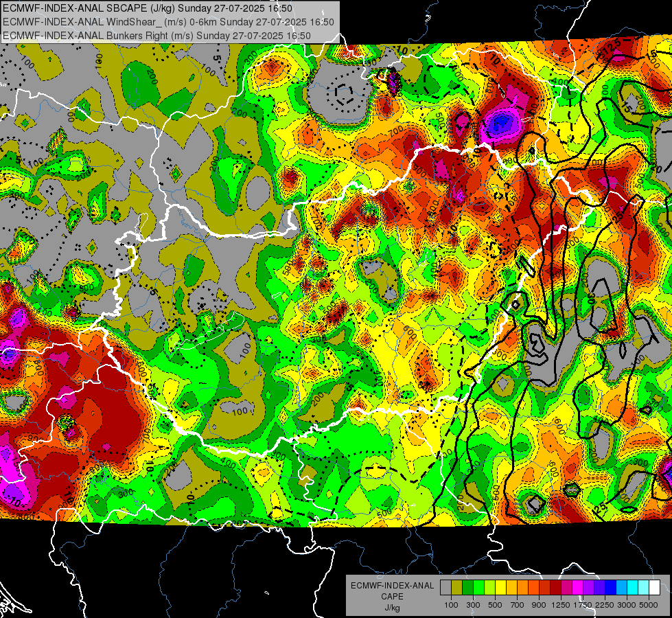
Task: Select the pure blue legend swatch after 2250
Action: (x=611, y=588)
